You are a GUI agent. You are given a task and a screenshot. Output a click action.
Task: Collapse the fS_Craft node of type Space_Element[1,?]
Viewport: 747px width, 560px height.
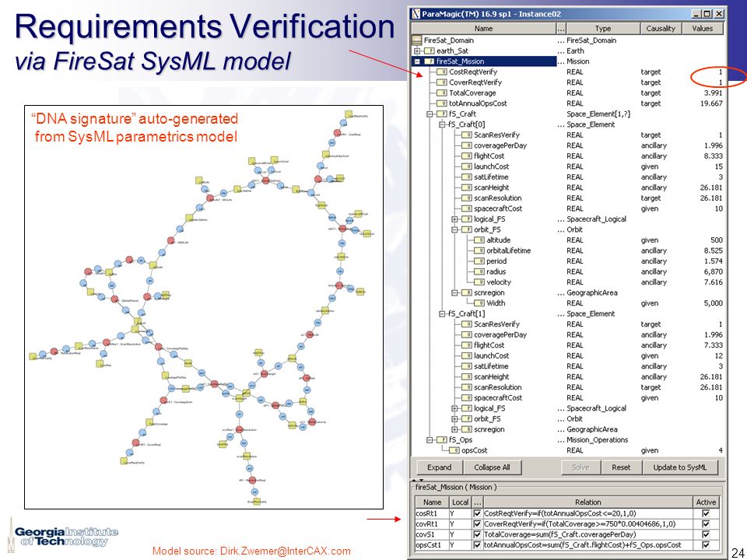(x=430, y=114)
